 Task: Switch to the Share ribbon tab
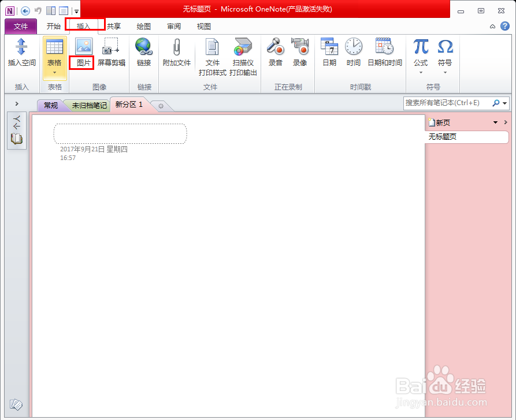(x=113, y=27)
